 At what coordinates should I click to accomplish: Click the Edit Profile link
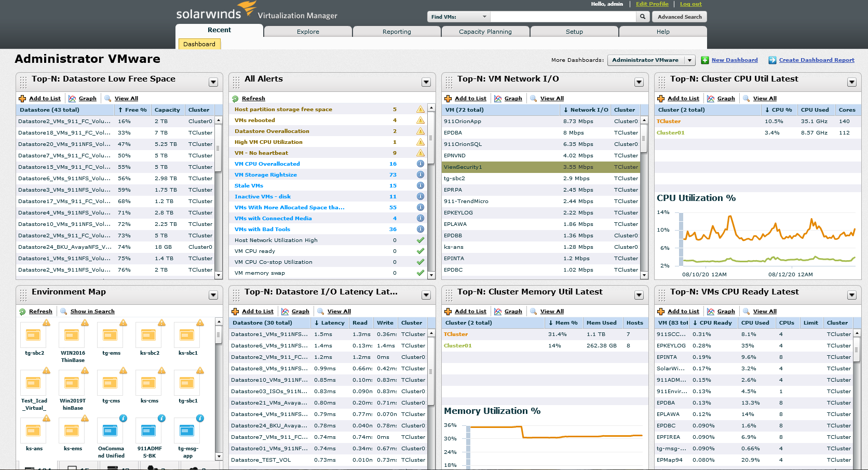[x=652, y=4]
